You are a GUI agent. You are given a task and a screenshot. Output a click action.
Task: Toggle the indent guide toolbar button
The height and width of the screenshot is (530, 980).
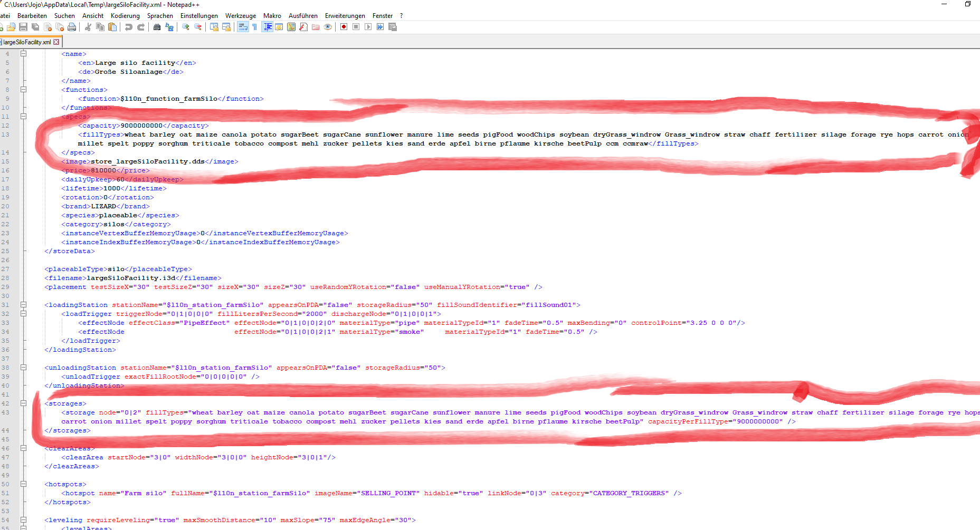point(267,27)
